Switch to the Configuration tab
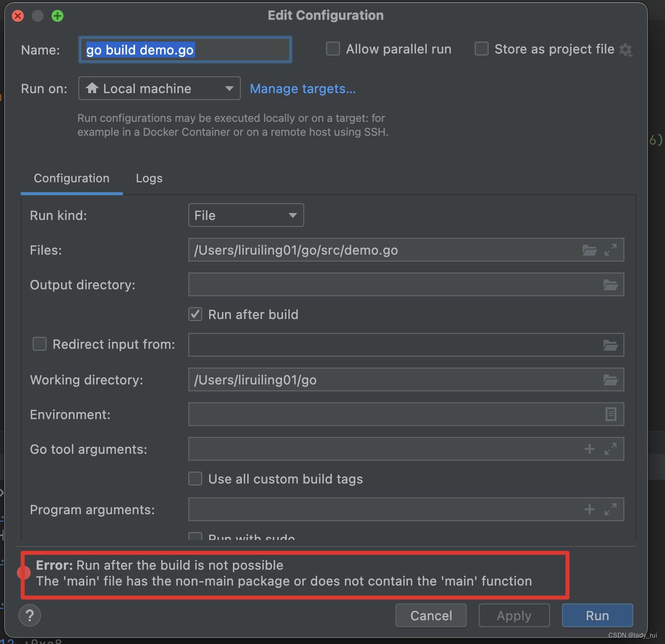 (x=71, y=178)
